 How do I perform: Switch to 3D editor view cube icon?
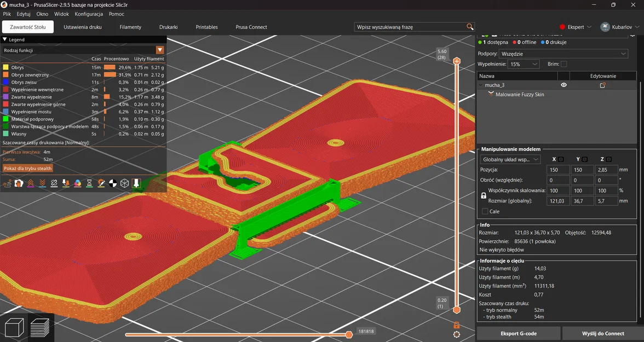tap(14, 328)
